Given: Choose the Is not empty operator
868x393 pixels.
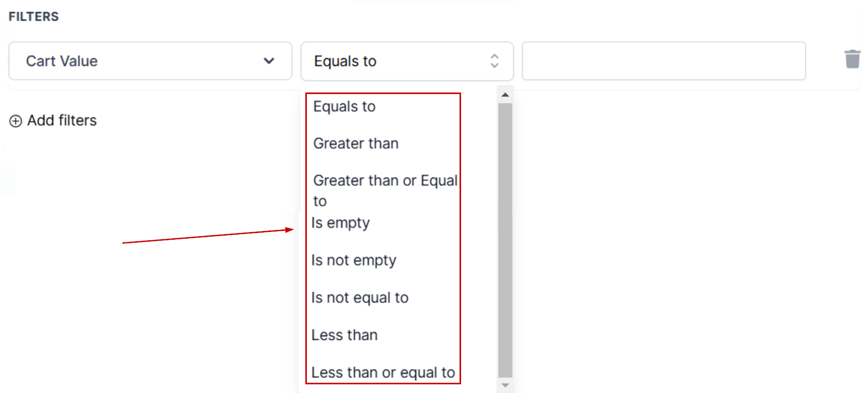Looking at the screenshot, I should (354, 260).
